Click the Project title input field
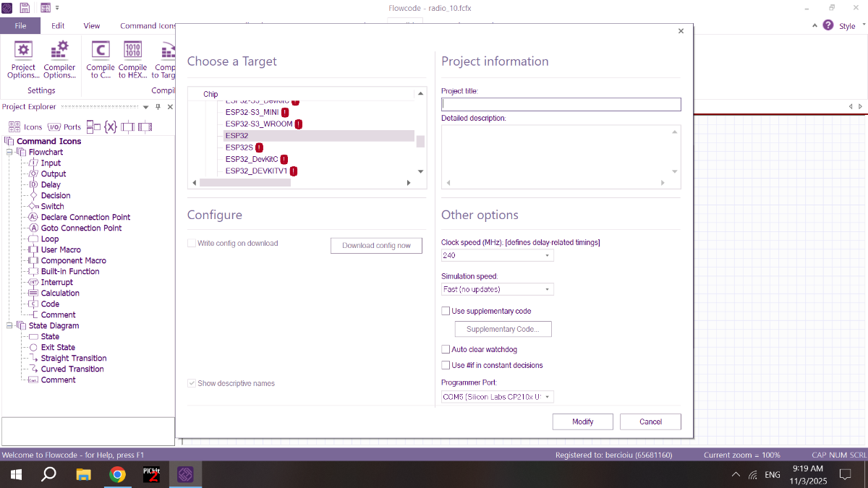The height and width of the screenshot is (488, 868). (561, 105)
